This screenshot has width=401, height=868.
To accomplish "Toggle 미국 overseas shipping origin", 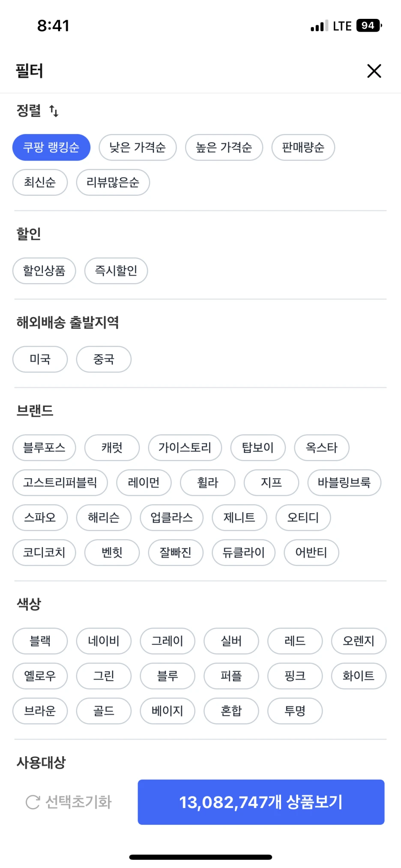I will [40, 359].
